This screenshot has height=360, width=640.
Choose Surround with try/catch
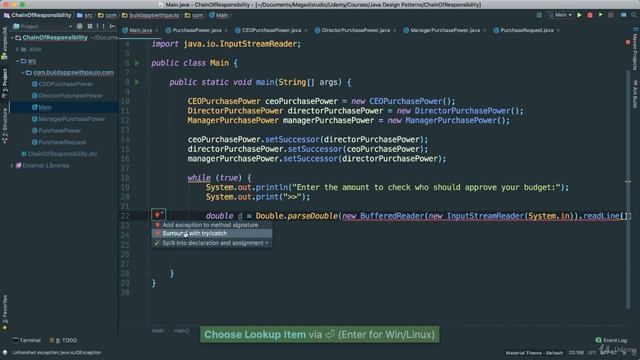click(x=211, y=233)
